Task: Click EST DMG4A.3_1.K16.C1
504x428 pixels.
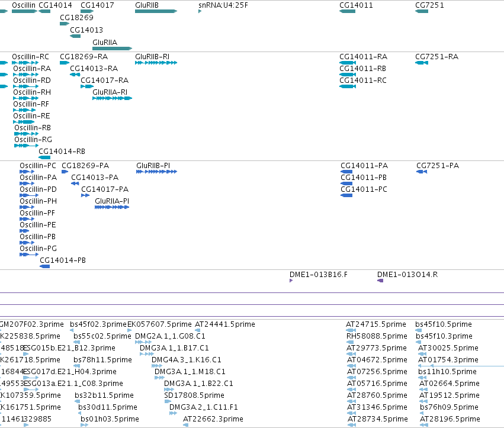Action: click(186, 360)
